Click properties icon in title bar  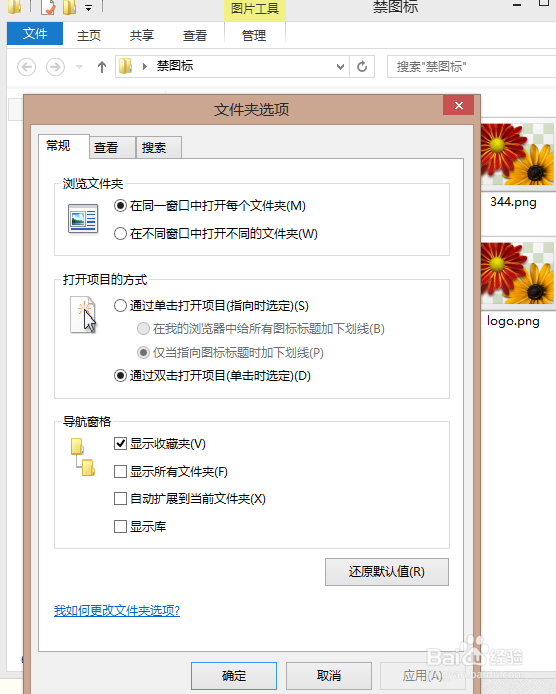pos(48,7)
